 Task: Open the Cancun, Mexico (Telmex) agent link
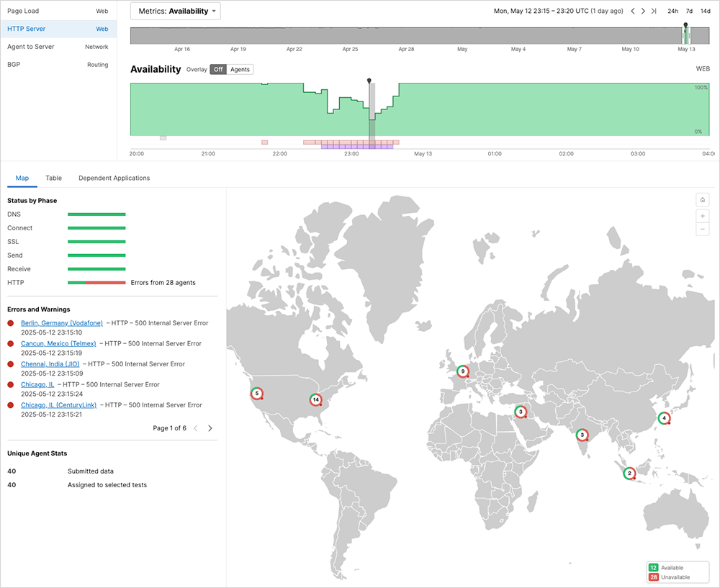coord(58,343)
